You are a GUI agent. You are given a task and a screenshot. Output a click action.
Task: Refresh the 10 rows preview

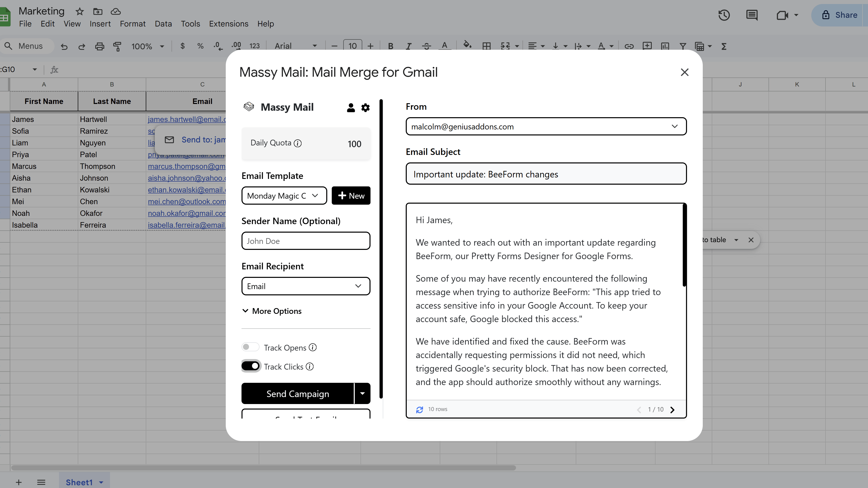tap(419, 410)
